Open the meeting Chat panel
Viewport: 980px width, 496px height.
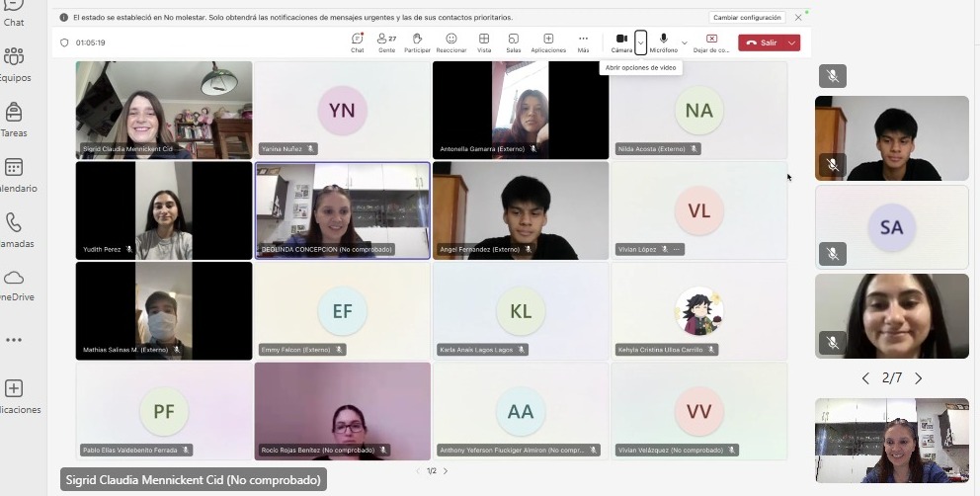tap(357, 41)
